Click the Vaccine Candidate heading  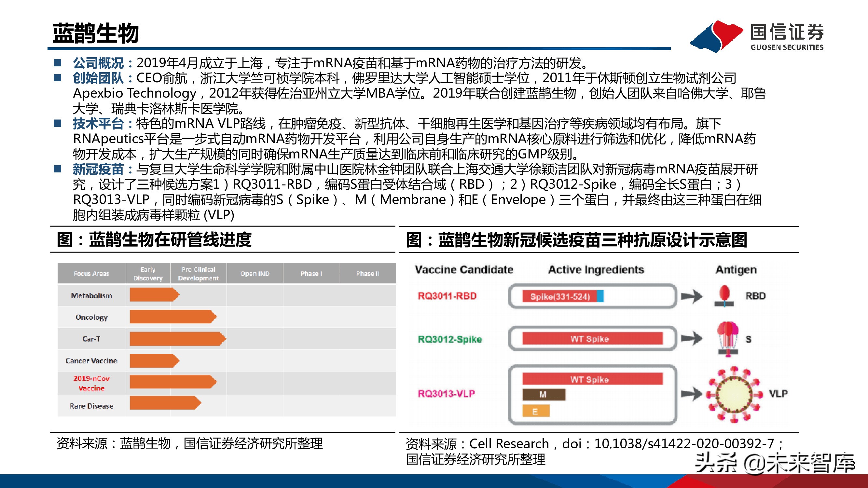tap(464, 270)
